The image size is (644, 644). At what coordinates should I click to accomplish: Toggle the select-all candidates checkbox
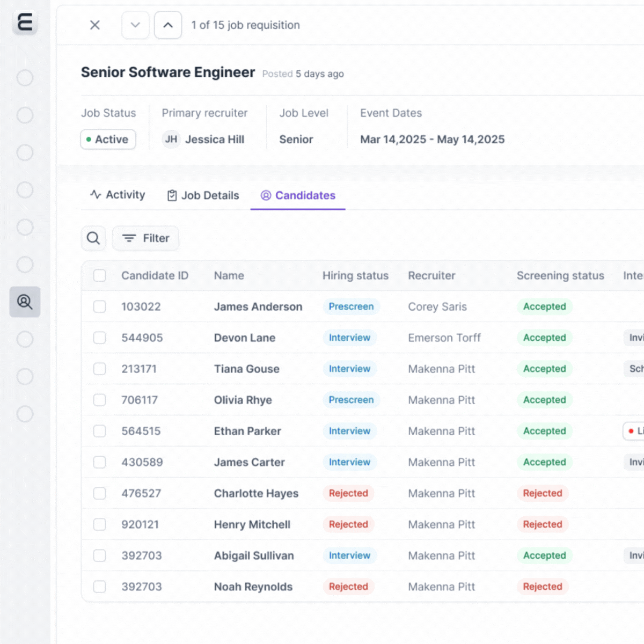100,276
